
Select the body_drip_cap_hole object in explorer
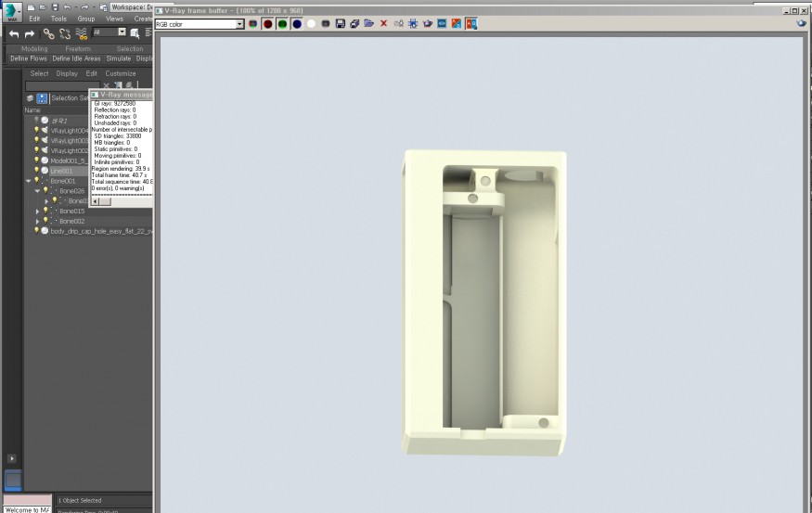click(93, 231)
